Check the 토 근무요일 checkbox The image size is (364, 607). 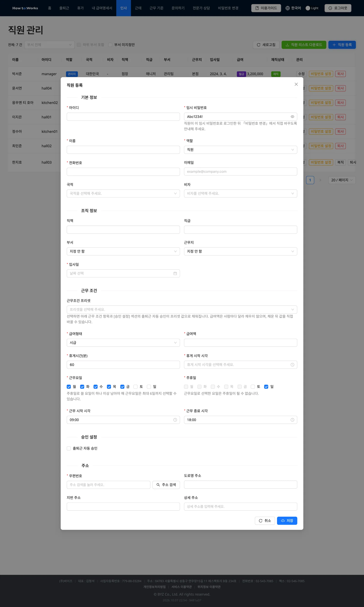pos(135,387)
